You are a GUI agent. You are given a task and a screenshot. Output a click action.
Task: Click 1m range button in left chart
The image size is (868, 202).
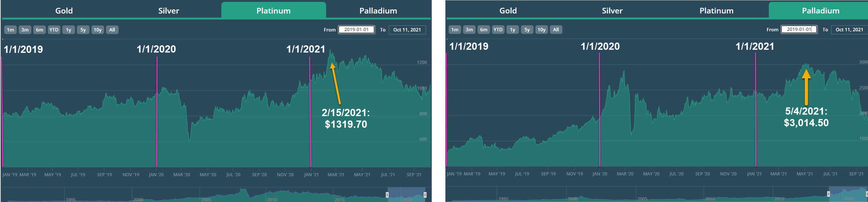click(11, 30)
